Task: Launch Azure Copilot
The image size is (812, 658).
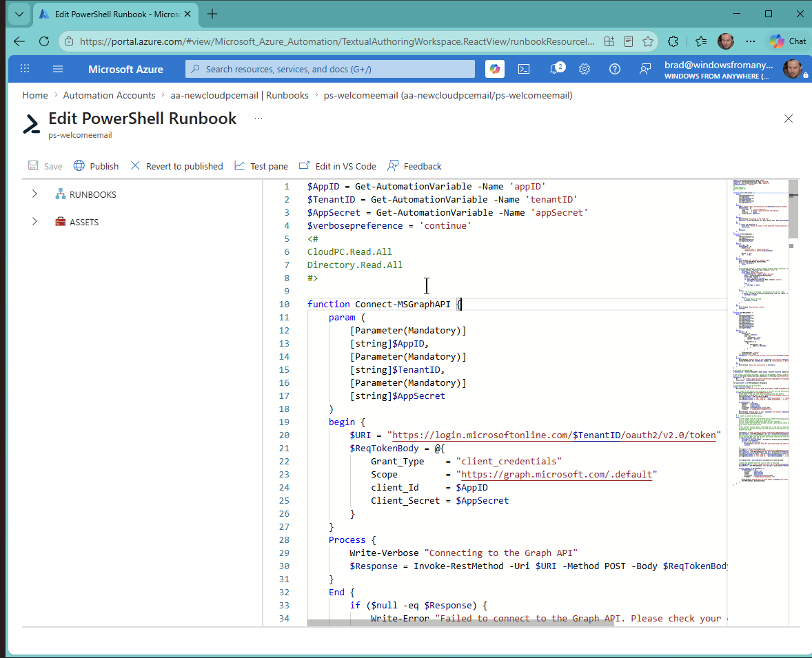Action: [x=494, y=69]
